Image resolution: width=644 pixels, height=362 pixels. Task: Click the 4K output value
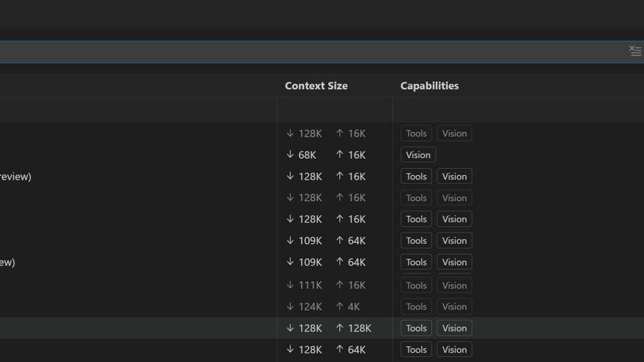pyautogui.click(x=353, y=307)
